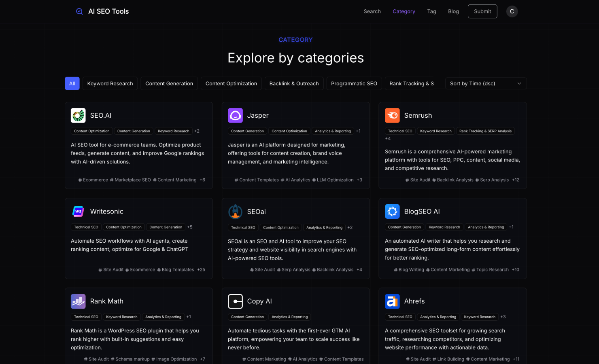Viewport: 599px width, 364px height.
Task: Click Content Optimization tag on SEO.AI card
Action: coord(91,131)
